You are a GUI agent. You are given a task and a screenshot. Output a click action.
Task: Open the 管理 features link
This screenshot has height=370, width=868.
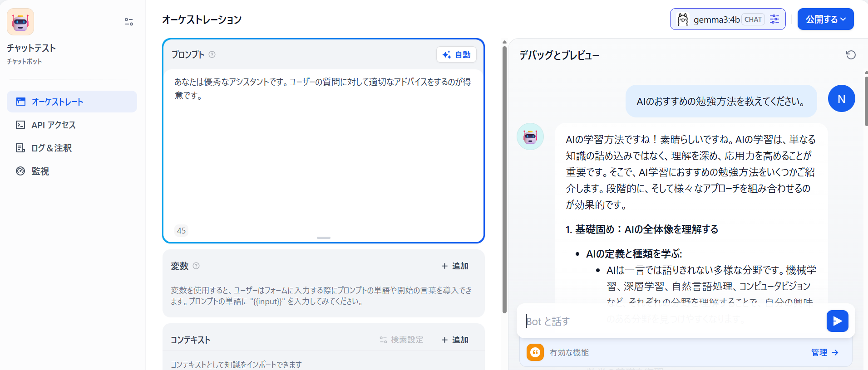(825, 352)
